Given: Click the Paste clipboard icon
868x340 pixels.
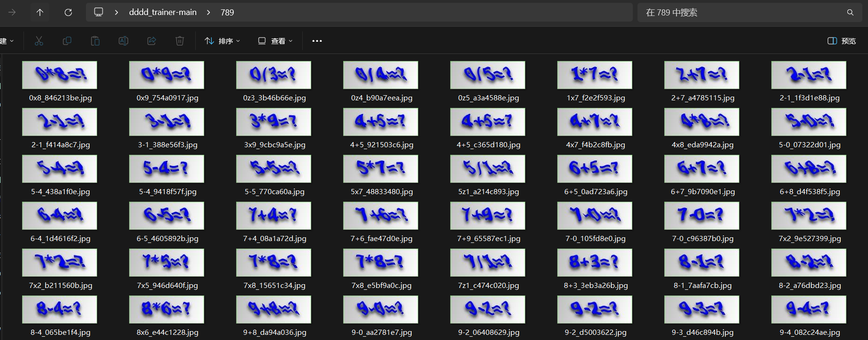Looking at the screenshot, I should (x=95, y=41).
